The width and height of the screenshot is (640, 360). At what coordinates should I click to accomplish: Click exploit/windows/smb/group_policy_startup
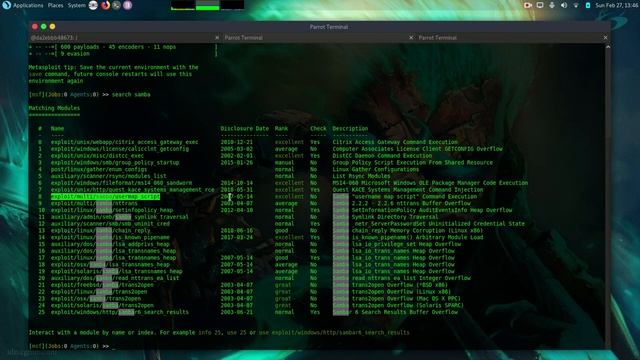click(x=115, y=163)
